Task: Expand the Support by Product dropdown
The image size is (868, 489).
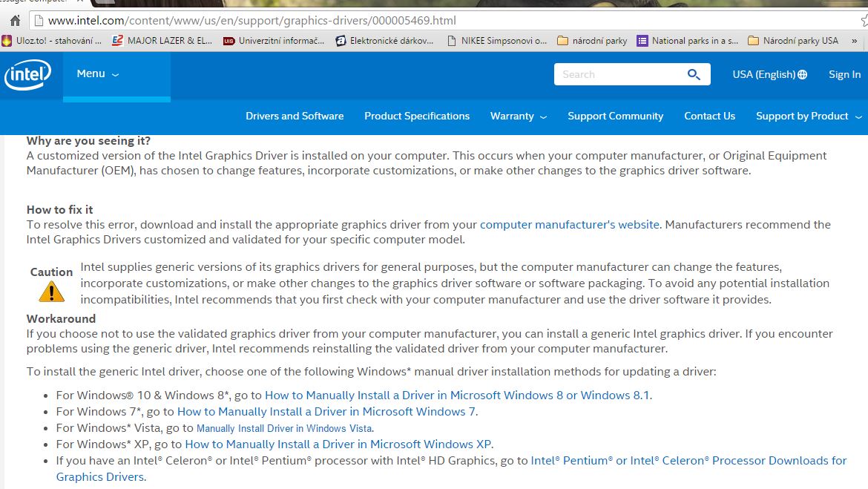Action: coord(808,116)
